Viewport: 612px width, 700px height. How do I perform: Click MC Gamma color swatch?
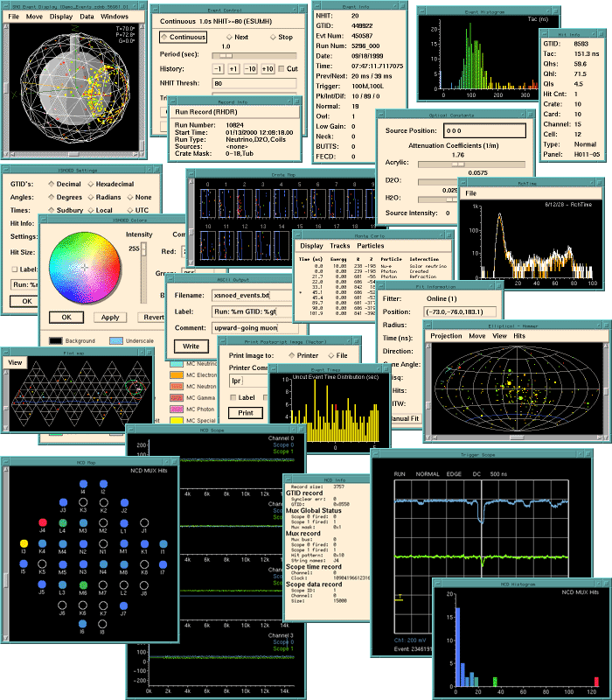[177, 397]
